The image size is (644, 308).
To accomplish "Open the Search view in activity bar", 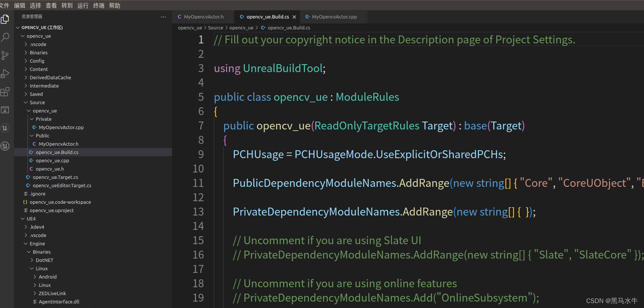I will [5, 37].
